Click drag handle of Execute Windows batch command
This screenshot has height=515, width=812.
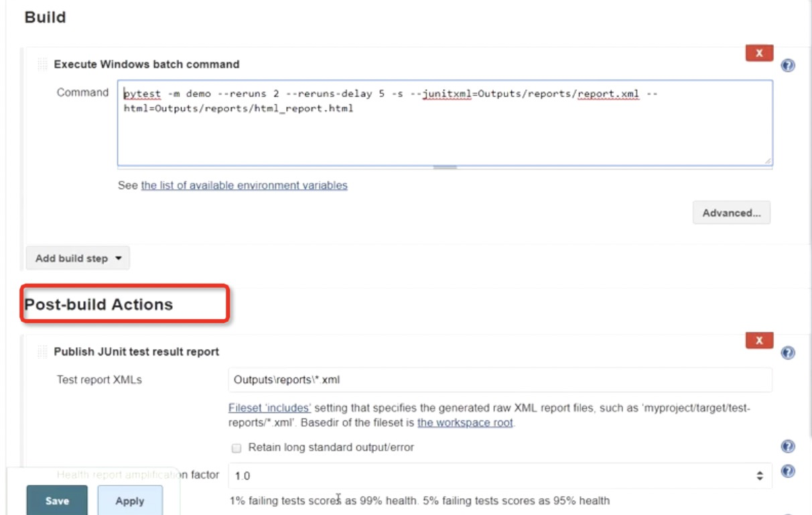(x=43, y=64)
